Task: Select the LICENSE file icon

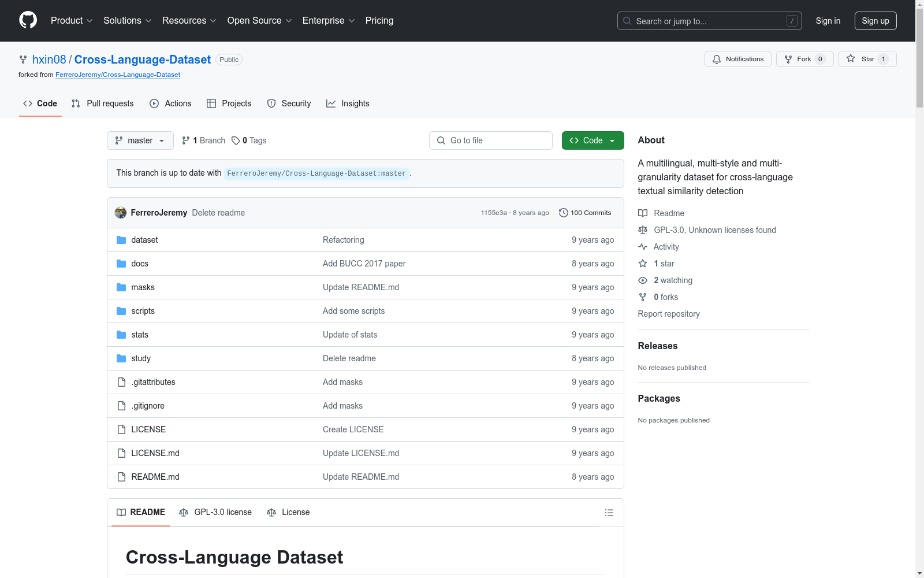Action: point(121,429)
